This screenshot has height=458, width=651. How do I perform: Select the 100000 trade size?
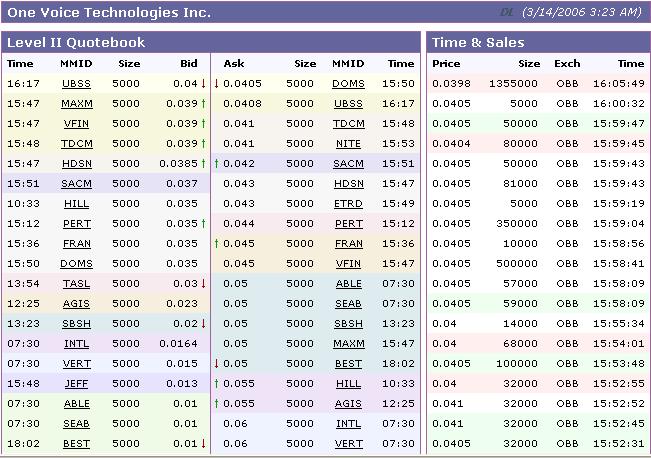[517, 363]
